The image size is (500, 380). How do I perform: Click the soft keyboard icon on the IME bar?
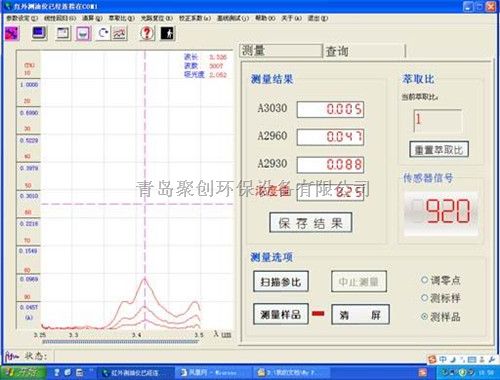(471, 360)
